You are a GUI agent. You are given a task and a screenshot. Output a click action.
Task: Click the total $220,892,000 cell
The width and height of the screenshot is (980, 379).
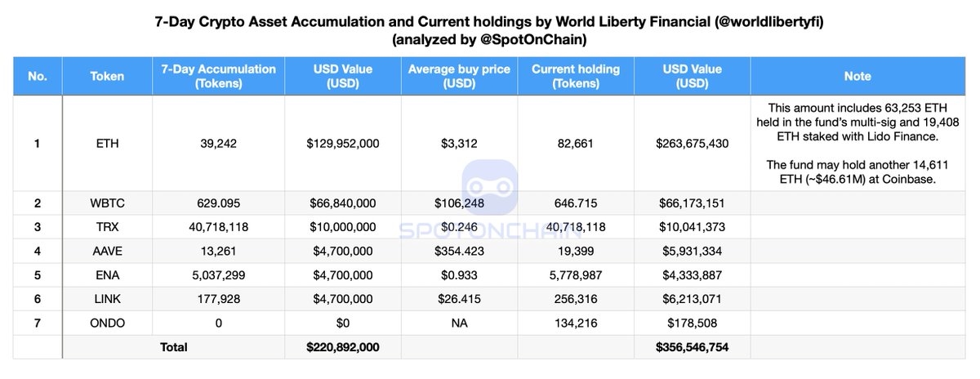(343, 347)
